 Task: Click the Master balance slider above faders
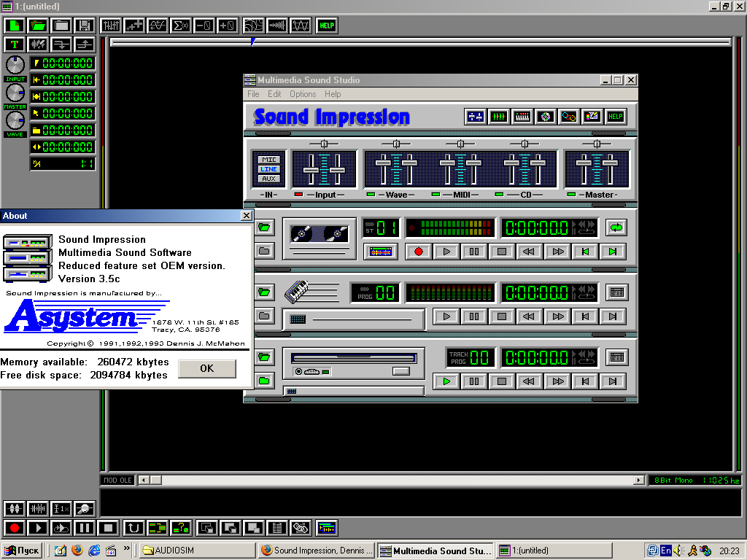[x=597, y=144]
